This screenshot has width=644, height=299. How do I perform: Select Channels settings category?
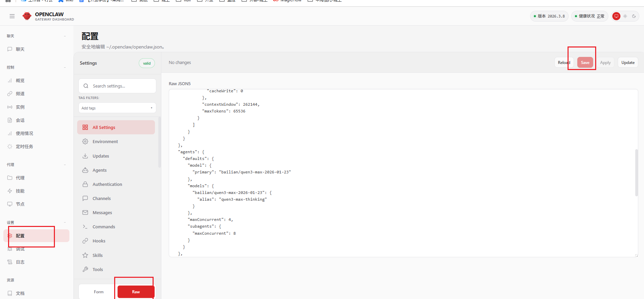coord(116,198)
